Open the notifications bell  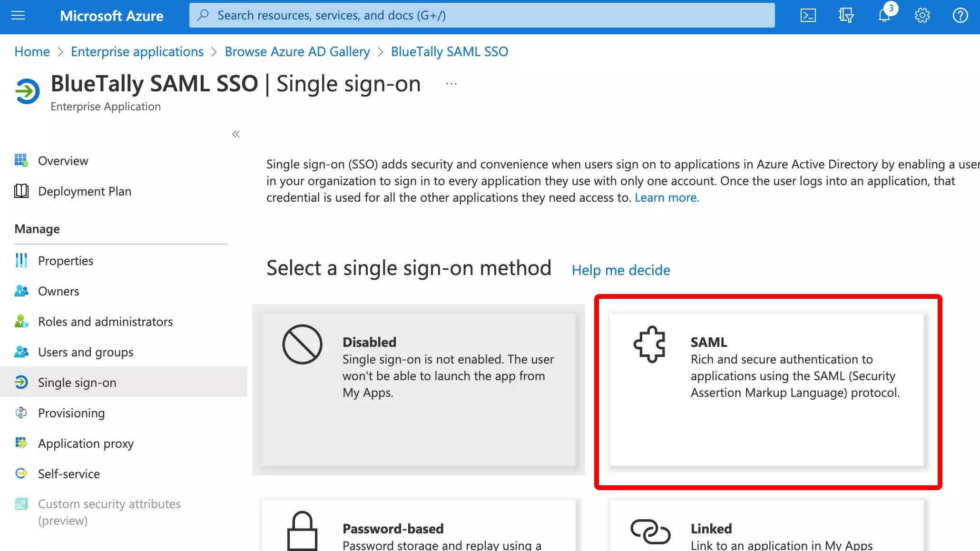pyautogui.click(x=884, y=16)
